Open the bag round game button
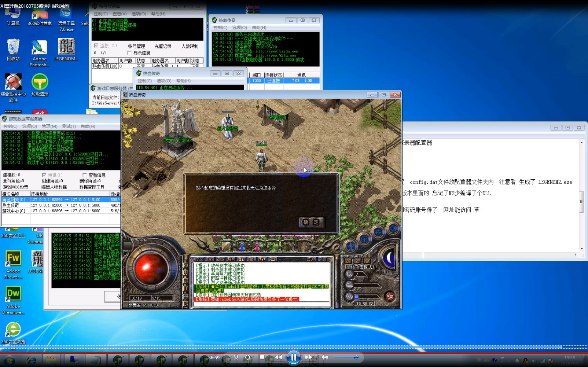Screen dimensions: 588x367 [364, 239]
